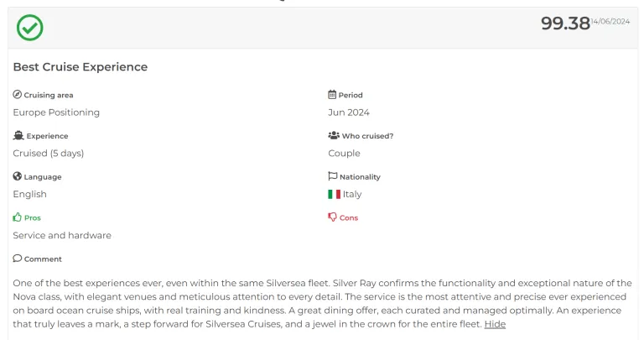Collapse the review via Hide link
644x340 pixels.
[495, 324]
